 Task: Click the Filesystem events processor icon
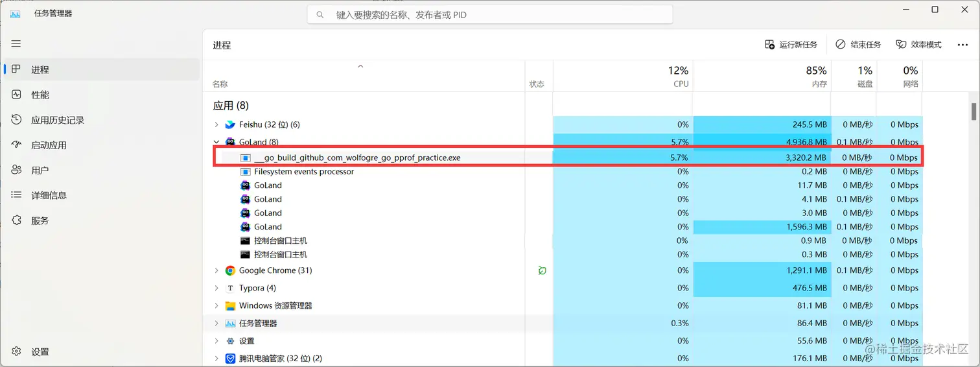pyautogui.click(x=245, y=172)
